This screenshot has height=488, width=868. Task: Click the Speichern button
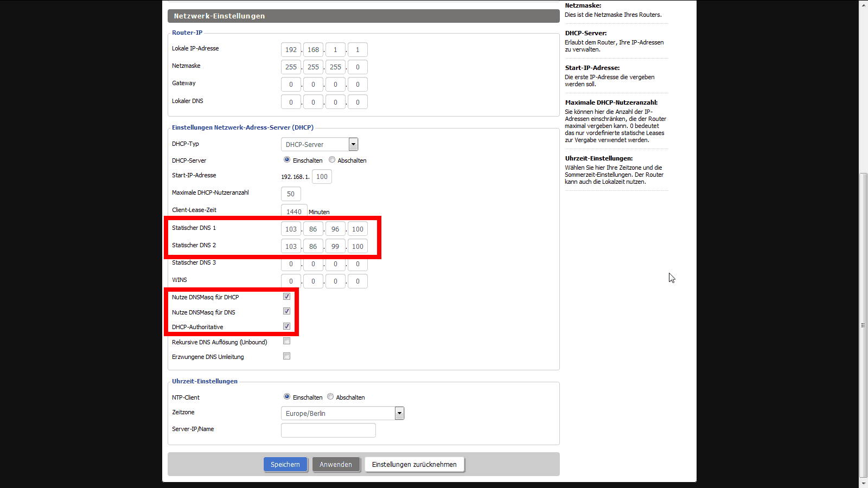(285, 465)
